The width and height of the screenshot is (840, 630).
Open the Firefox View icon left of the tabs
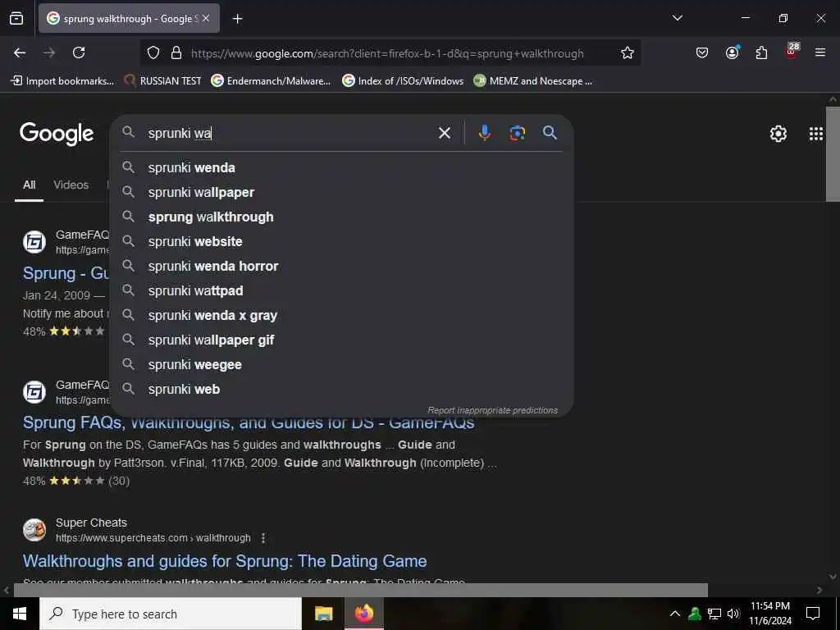(16, 19)
